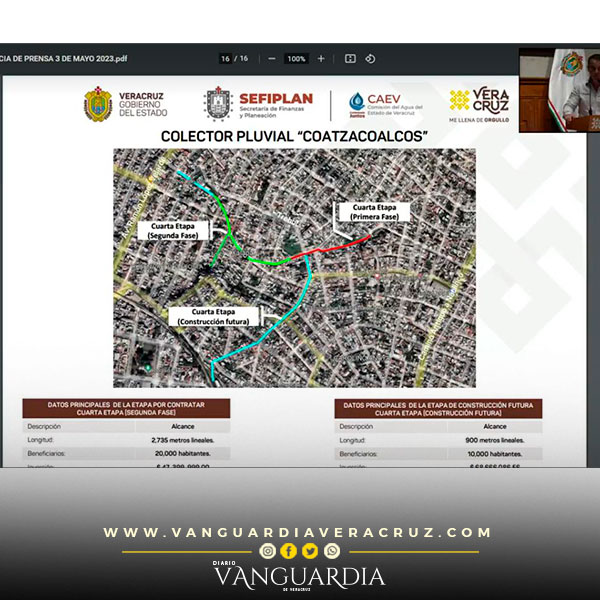Image resolution: width=600 pixels, height=600 pixels.
Task: Zoom out with the minus button
Action: (x=272, y=59)
